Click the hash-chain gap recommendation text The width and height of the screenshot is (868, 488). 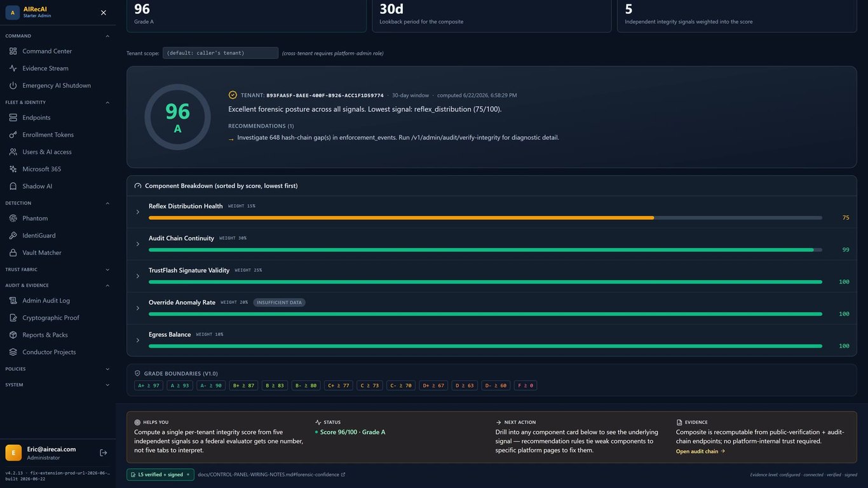point(398,137)
